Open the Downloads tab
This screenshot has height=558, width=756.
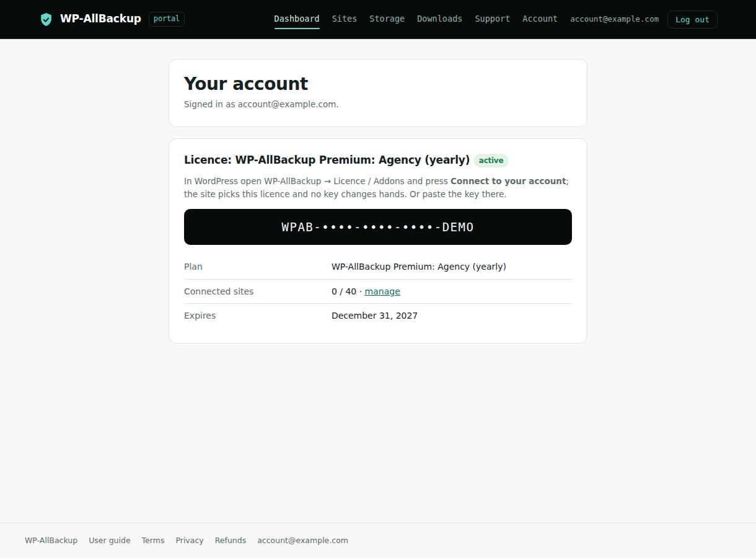click(439, 19)
